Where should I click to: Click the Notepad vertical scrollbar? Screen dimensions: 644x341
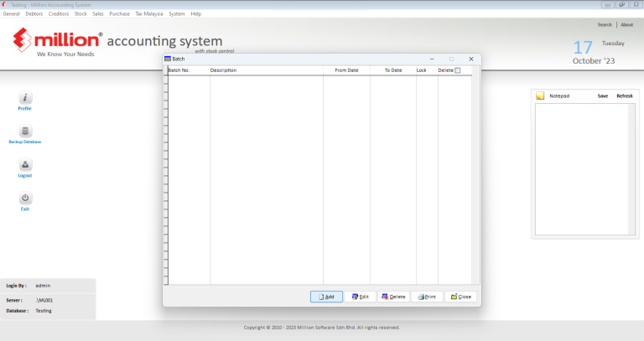632,169
